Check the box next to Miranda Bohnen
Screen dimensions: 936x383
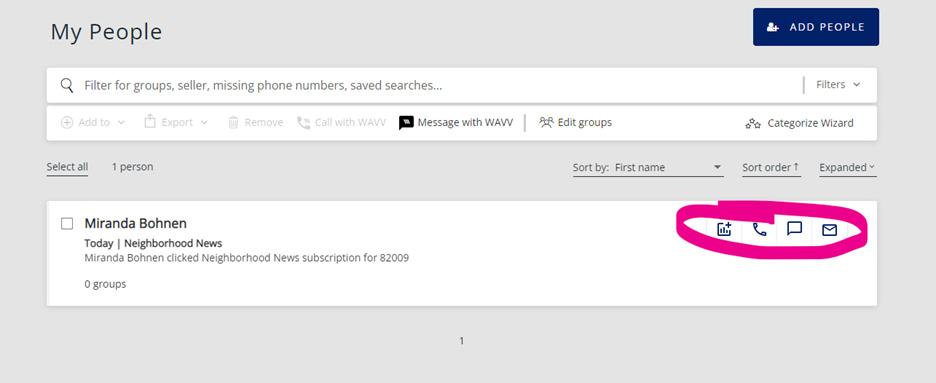coord(67,224)
